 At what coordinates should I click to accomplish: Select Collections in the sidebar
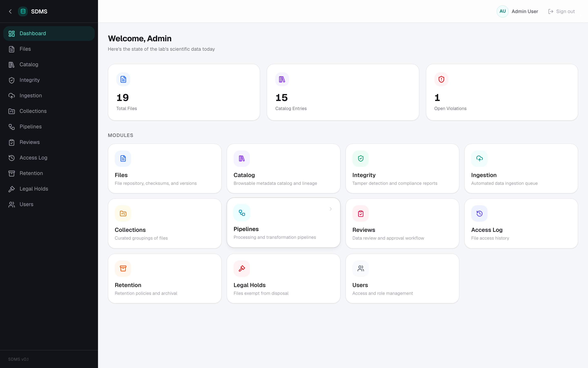pos(49,111)
